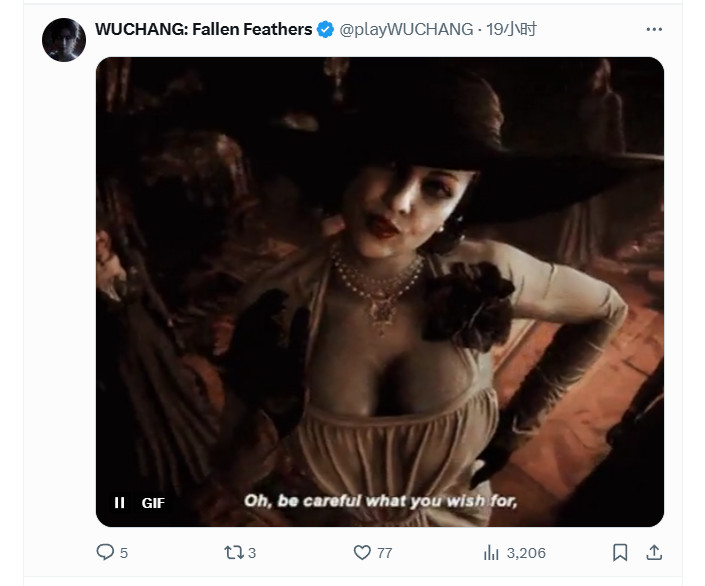Visit the @playWUCHANG handle link
The width and height of the screenshot is (705, 586).
pos(406,30)
